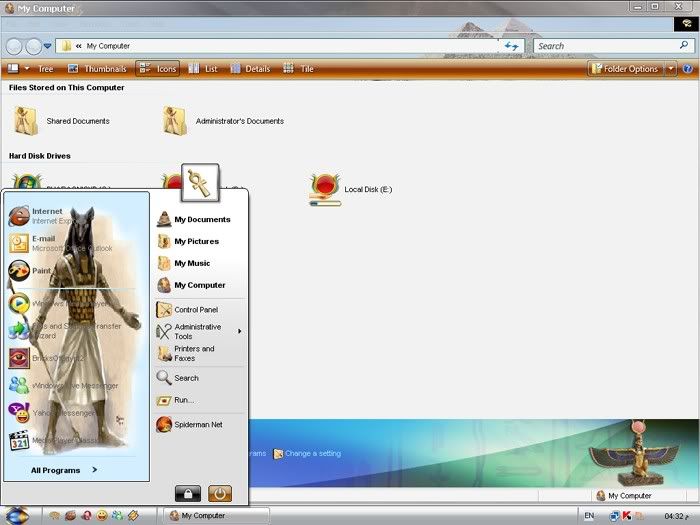Click the Hard Disk Drives group header

(x=40, y=156)
